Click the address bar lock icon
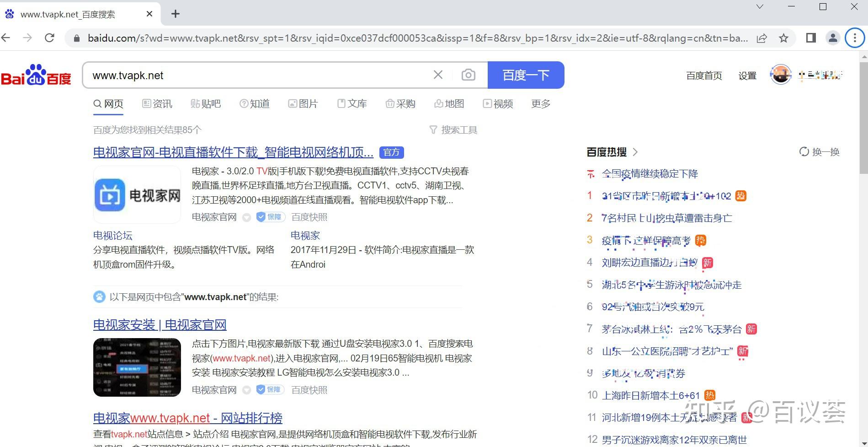The height and width of the screenshot is (447, 868). (77, 38)
